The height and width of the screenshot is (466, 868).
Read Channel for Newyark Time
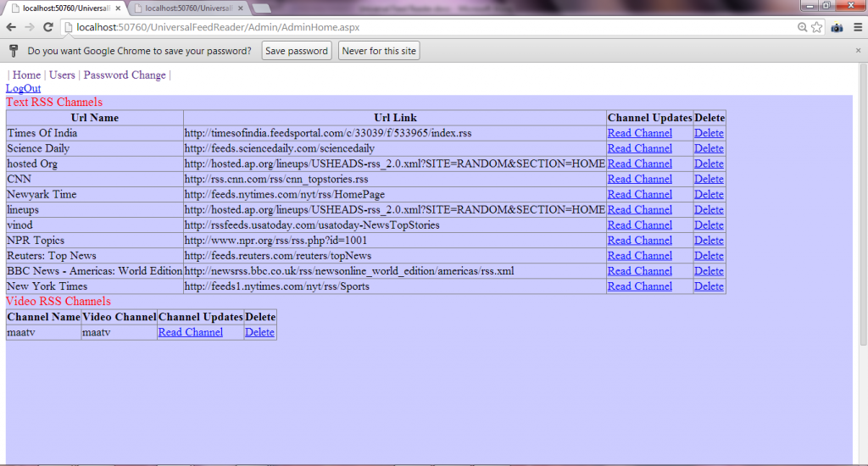[x=640, y=194]
